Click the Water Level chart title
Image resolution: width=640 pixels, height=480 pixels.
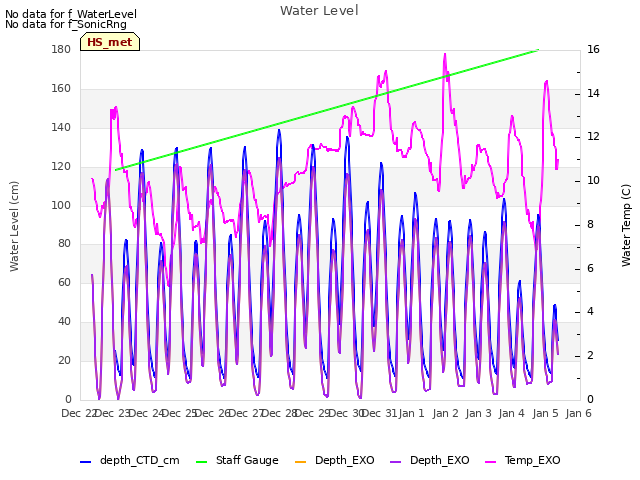(319, 11)
